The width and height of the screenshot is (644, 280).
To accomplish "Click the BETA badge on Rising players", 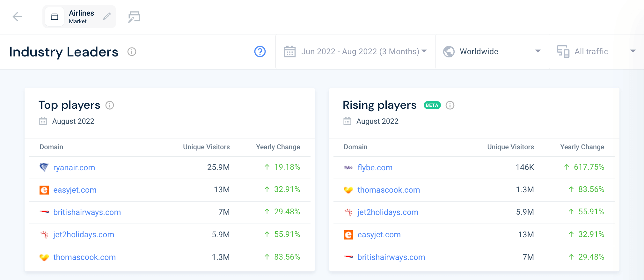I will pyautogui.click(x=432, y=105).
